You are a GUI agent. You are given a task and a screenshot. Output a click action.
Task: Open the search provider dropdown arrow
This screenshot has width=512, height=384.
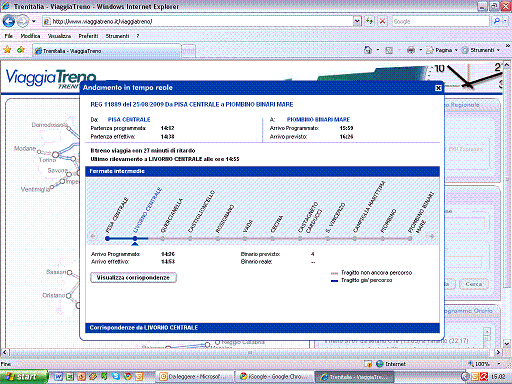[x=505, y=21]
